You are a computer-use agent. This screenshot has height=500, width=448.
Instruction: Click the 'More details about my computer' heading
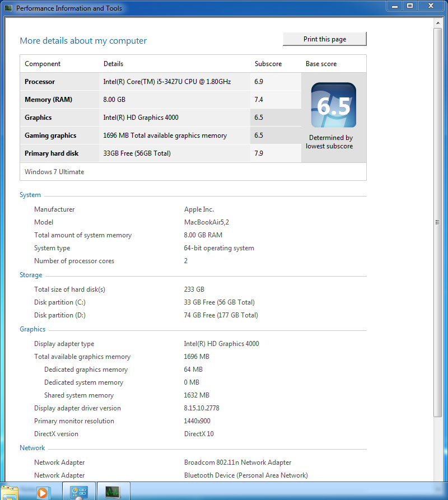83,41
